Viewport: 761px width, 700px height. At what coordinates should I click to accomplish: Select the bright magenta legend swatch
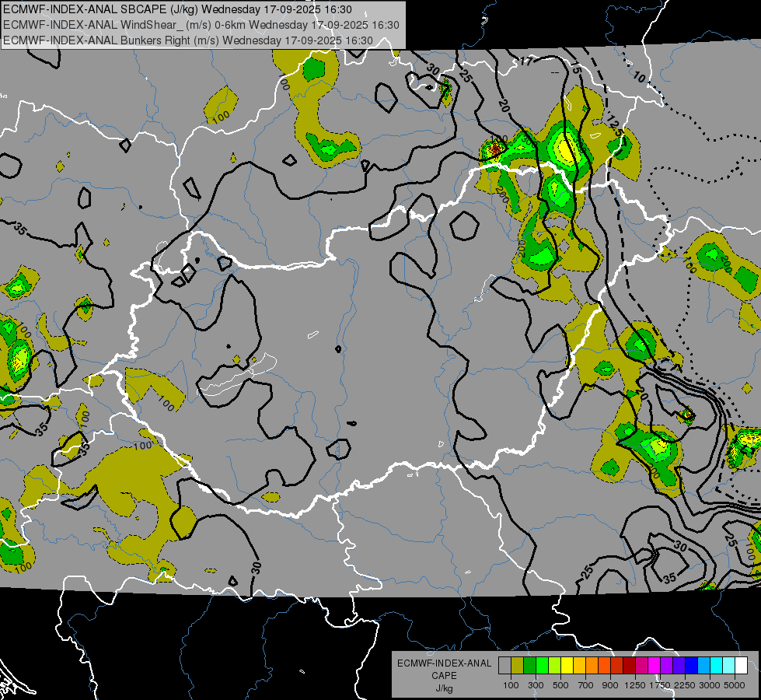pyautogui.click(x=654, y=666)
